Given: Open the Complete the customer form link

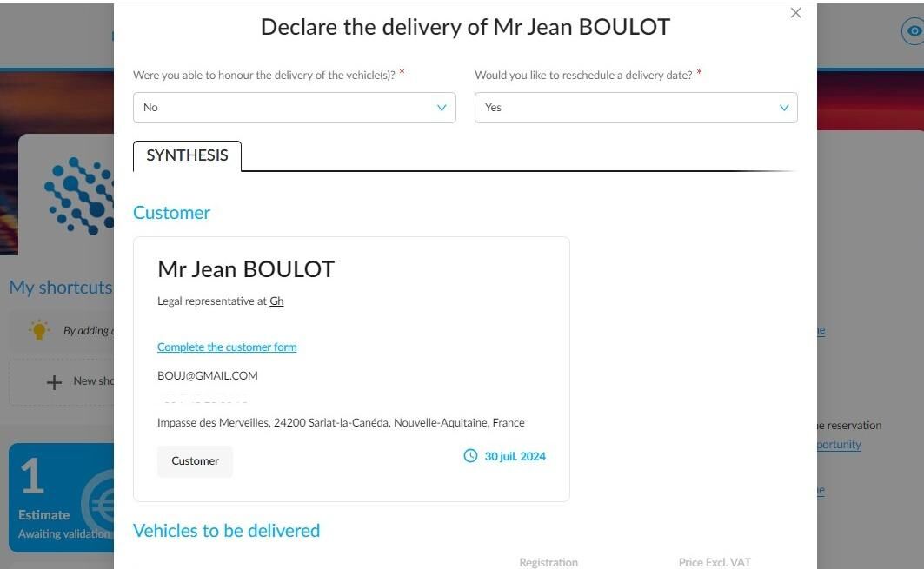Looking at the screenshot, I should 227,347.
